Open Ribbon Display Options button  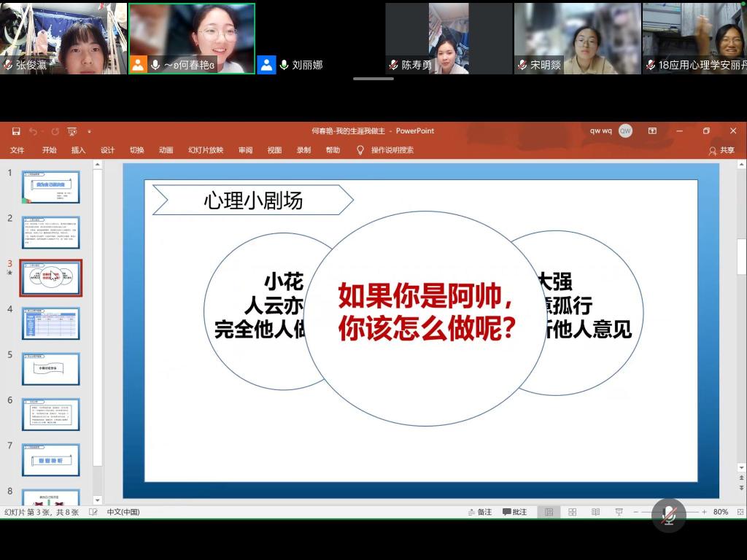pos(652,131)
